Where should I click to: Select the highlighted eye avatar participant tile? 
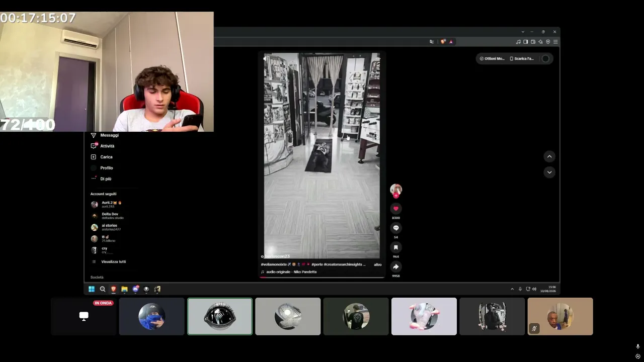220,316
